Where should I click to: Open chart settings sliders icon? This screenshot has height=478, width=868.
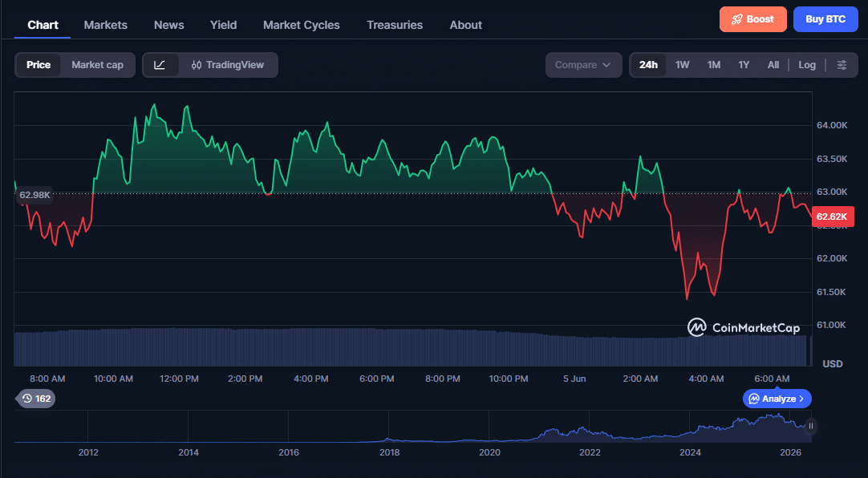tap(842, 65)
